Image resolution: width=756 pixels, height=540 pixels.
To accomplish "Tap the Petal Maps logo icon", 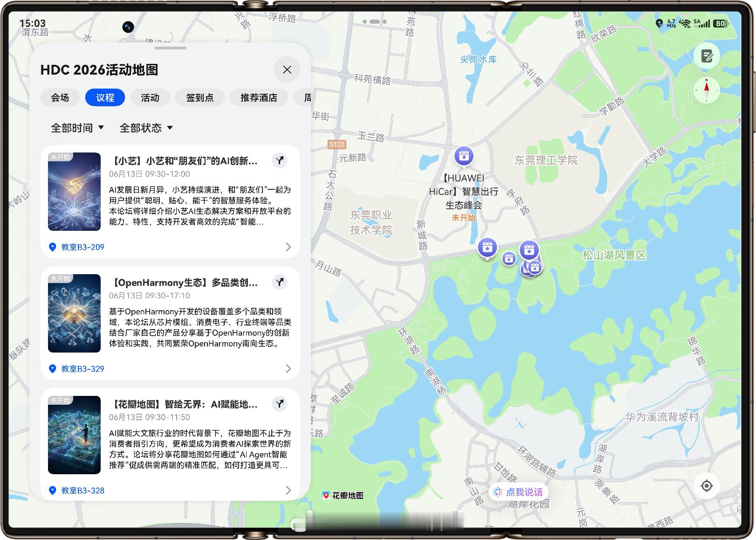I will point(326,495).
